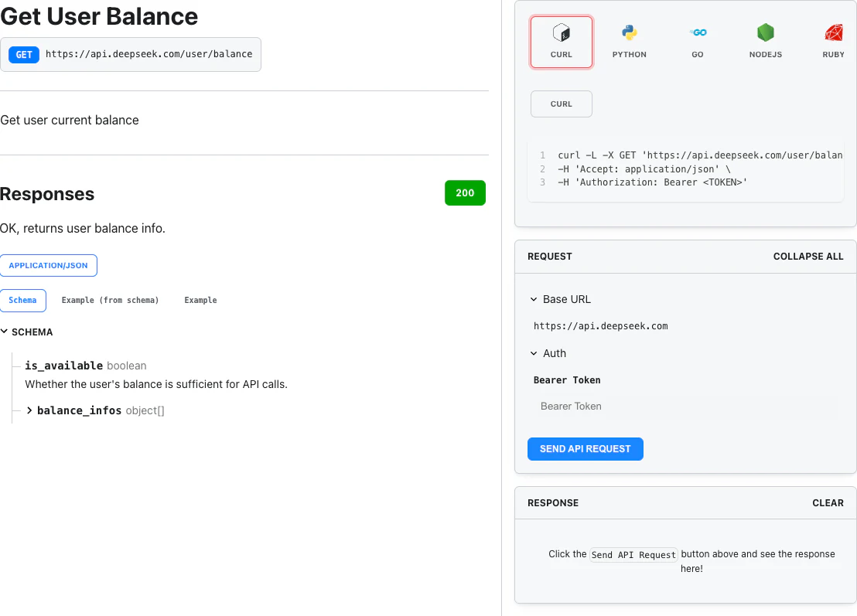Image resolution: width=857 pixels, height=616 pixels.
Task: Click the 'OK, returns user balance info.' text
Action: click(83, 228)
